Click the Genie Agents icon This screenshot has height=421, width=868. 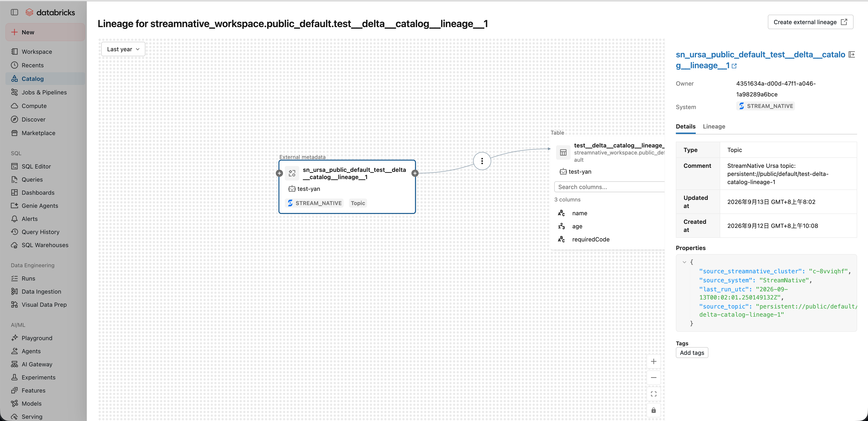pyautogui.click(x=14, y=206)
